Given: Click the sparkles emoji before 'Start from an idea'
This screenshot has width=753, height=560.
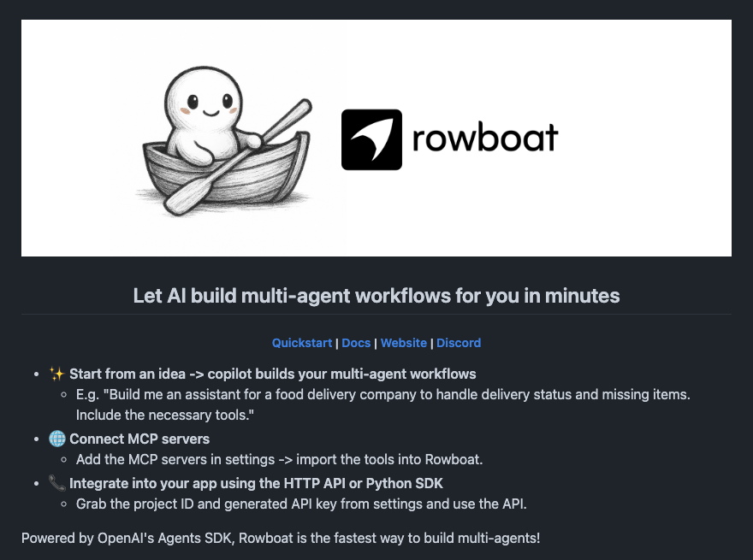Looking at the screenshot, I should (x=56, y=374).
